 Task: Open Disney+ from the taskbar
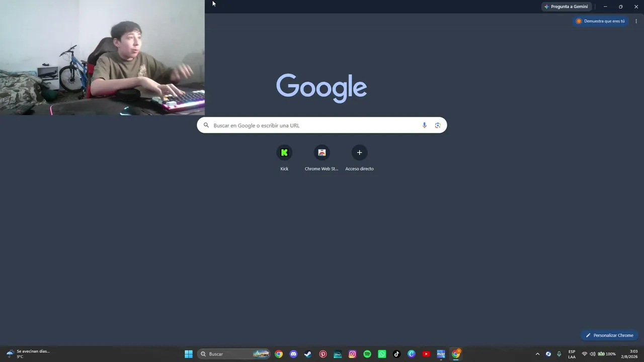pos(338,354)
